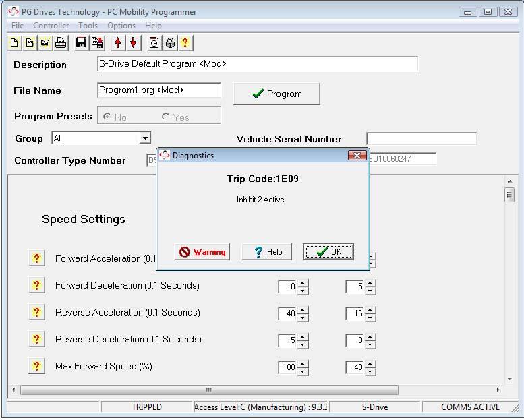Click help icon for Reverse Deceleration
524x420 pixels.
[37, 340]
